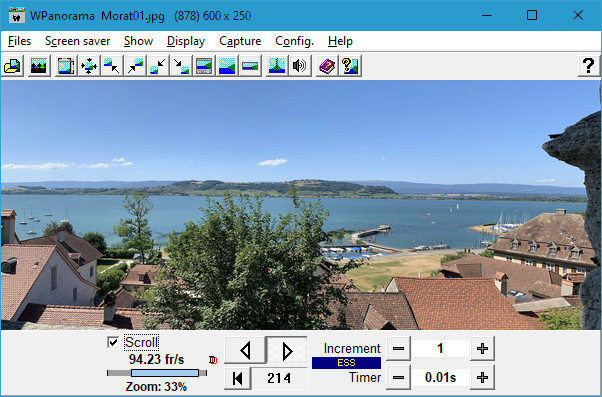The image size is (602, 397).
Task: Click the panorama lake image
Action: [x=301, y=205]
